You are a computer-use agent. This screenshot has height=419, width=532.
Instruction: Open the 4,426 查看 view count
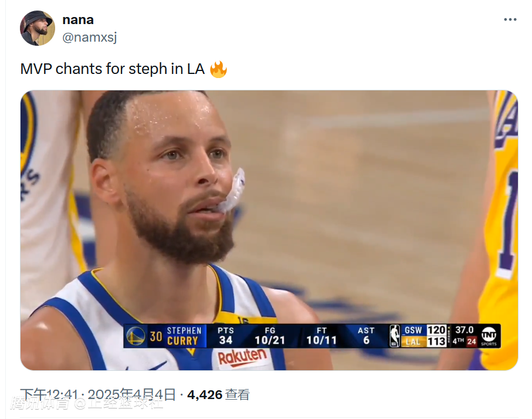[x=218, y=395]
